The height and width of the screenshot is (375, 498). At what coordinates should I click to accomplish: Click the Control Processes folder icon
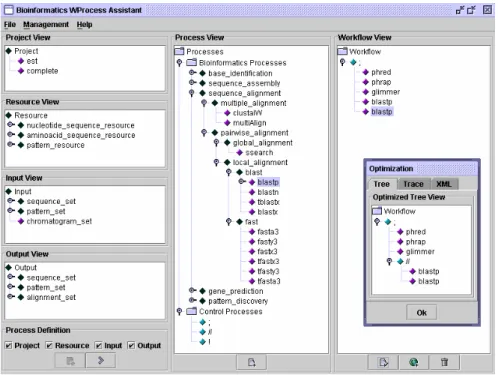point(192,311)
